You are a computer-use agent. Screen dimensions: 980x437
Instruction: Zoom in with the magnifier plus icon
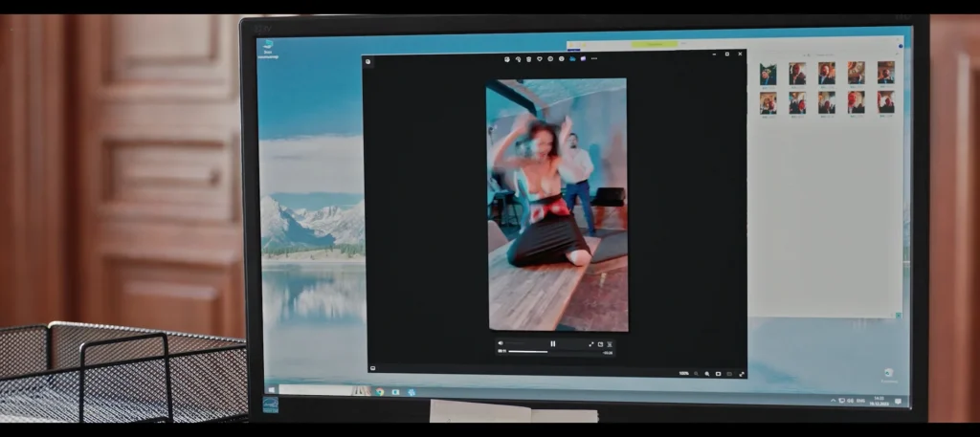(707, 374)
